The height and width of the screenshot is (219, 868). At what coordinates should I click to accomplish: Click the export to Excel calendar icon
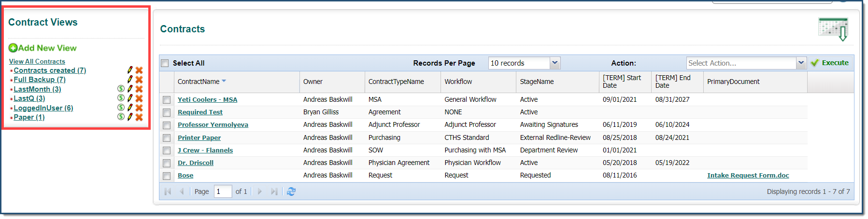[833, 29]
